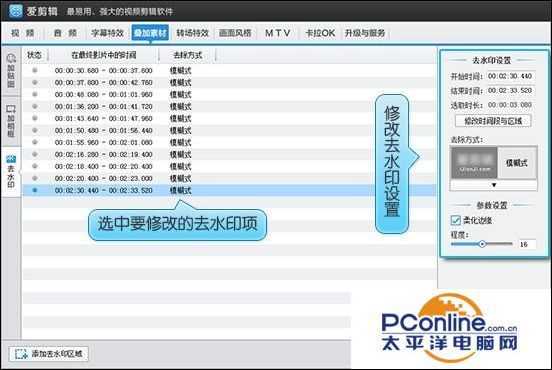Open the 字幕特效 tab
The width and height of the screenshot is (552, 370).
point(107,33)
